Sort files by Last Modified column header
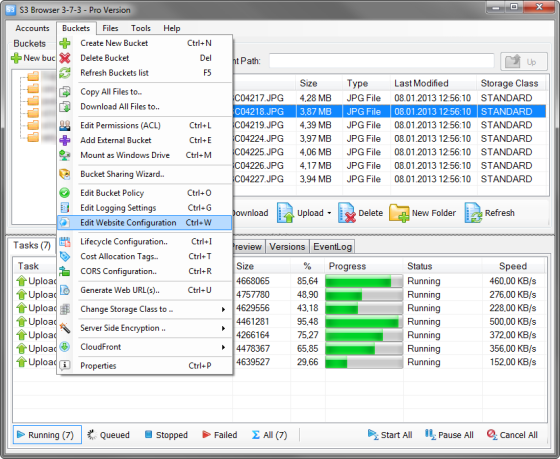Viewport: 560px width, 459px height. pyautogui.click(x=434, y=83)
